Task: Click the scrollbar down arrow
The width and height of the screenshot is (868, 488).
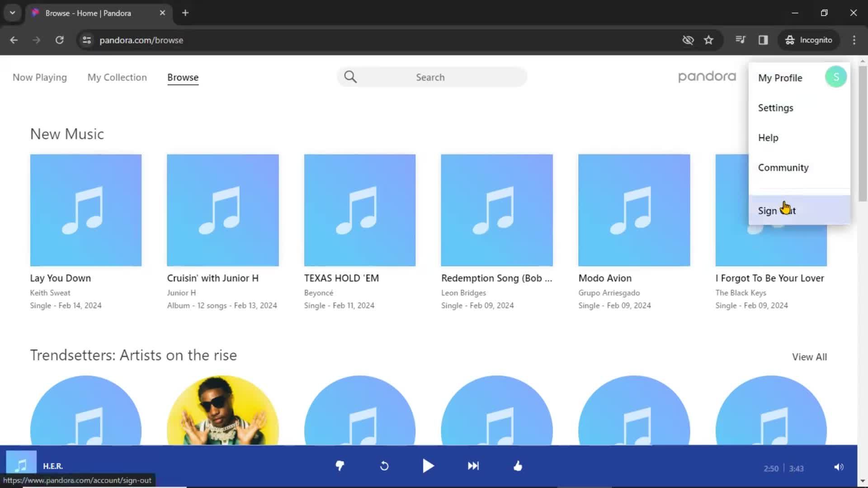Action: [863, 481]
